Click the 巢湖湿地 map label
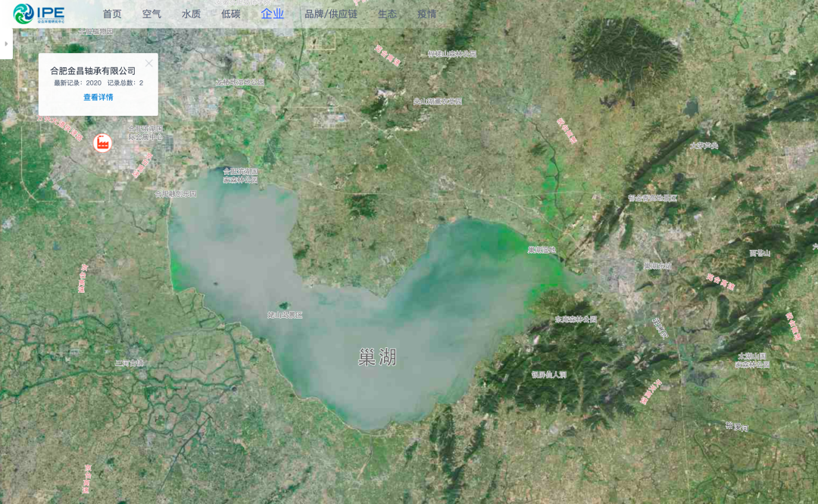Screen dimensions: 818x504 (542, 250)
